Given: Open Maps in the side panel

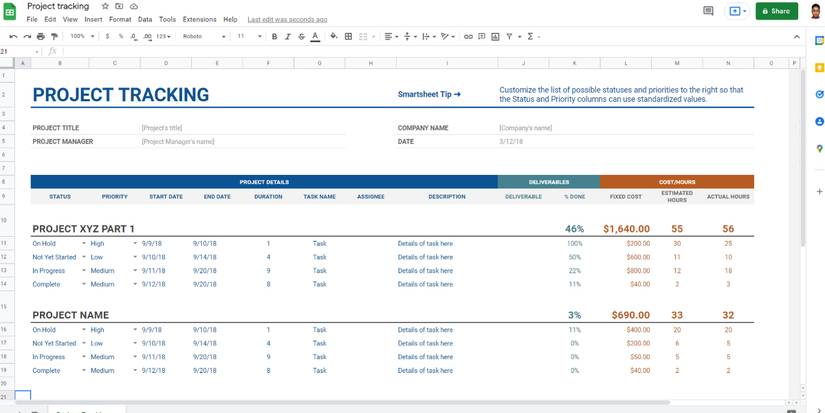Looking at the screenshot, I should tap(819, 149).
